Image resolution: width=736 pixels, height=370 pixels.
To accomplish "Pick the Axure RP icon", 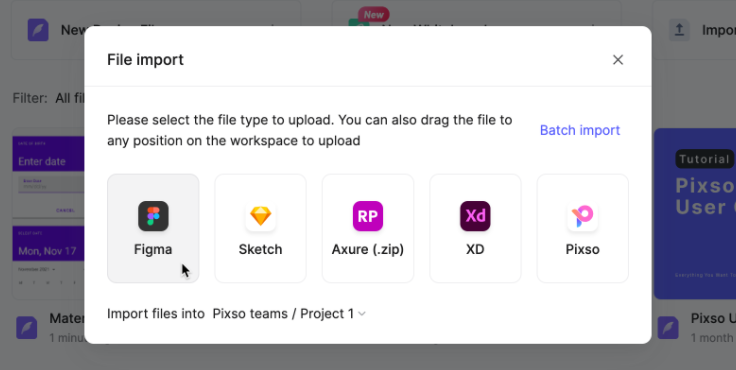I will 368,216.
